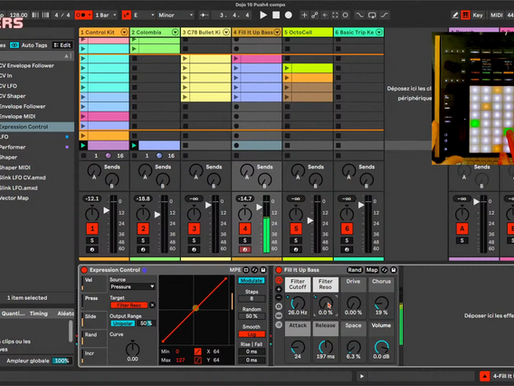
Task: Open the Pressure source dropdown
Action: point(132,287)
